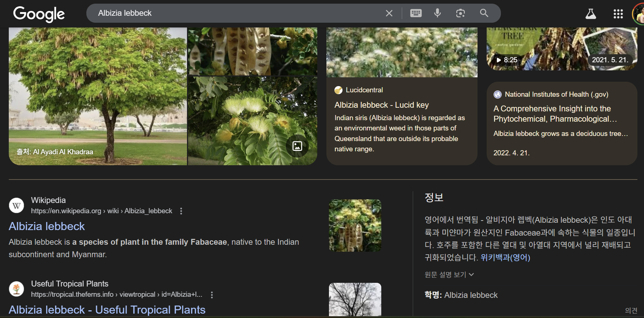Click the 2022. 4. 21. article date
Image resolution: width=644 pixels, height=318 pixels.
(512, 153)
